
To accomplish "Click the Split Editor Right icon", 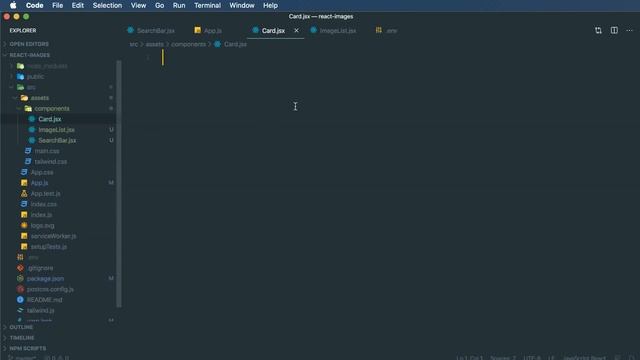I will pos(614,31).
